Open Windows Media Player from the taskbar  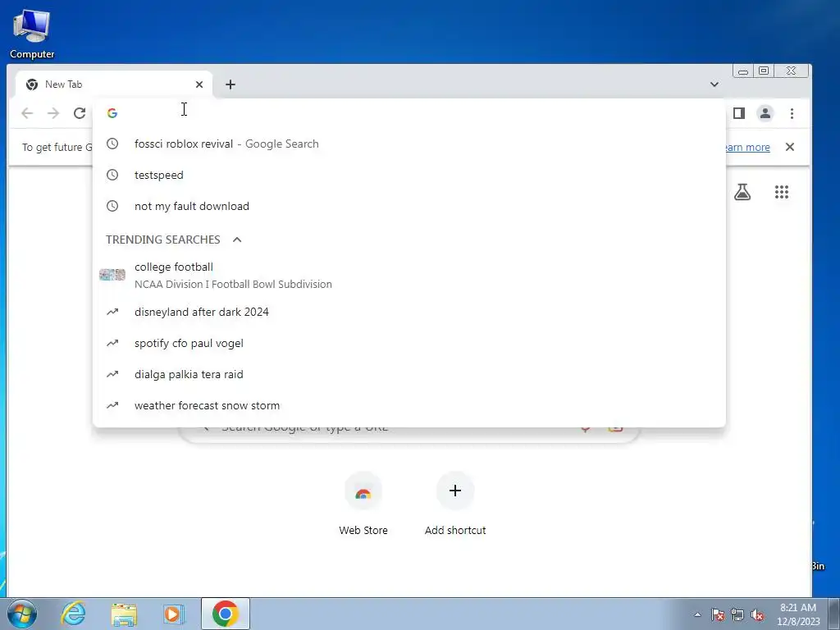[x=174, y=614]
